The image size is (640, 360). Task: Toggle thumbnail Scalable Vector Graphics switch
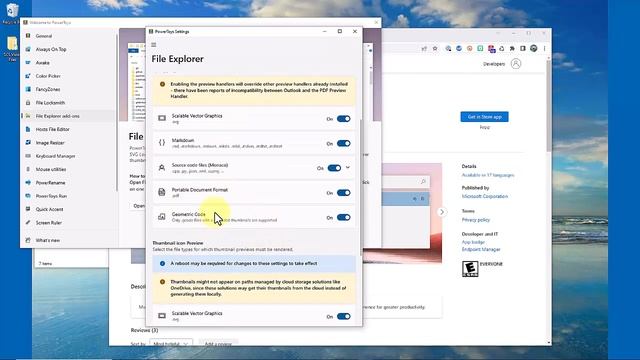coord(344,316)
